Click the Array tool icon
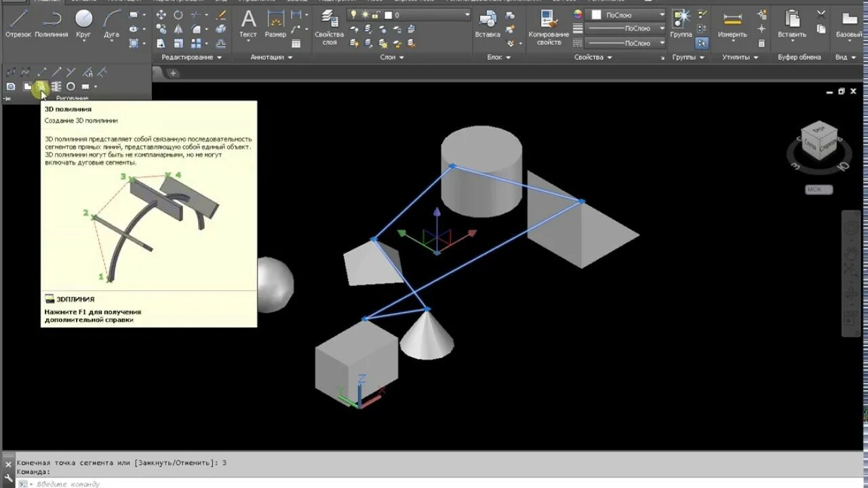868x488 pixels. pos(197,43)
